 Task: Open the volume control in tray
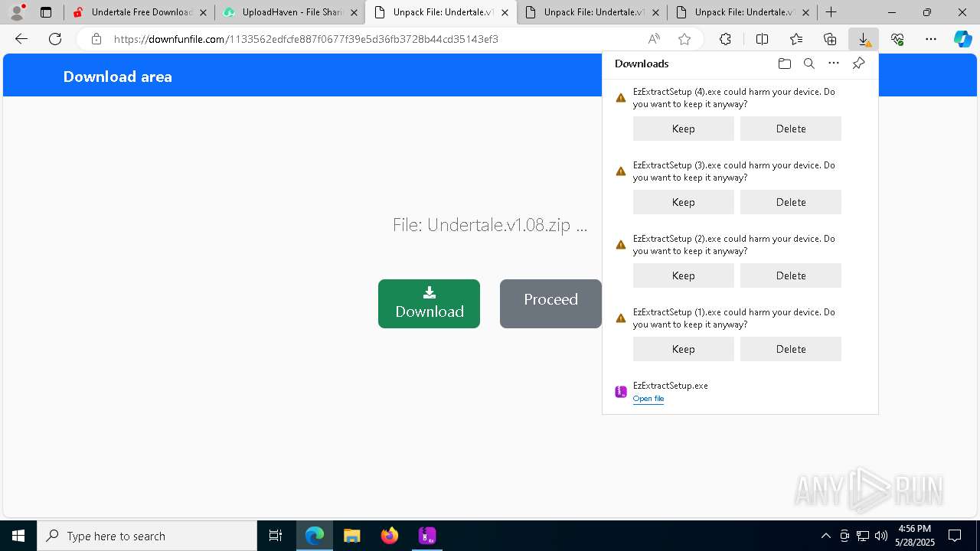click(x=880, y=536)
